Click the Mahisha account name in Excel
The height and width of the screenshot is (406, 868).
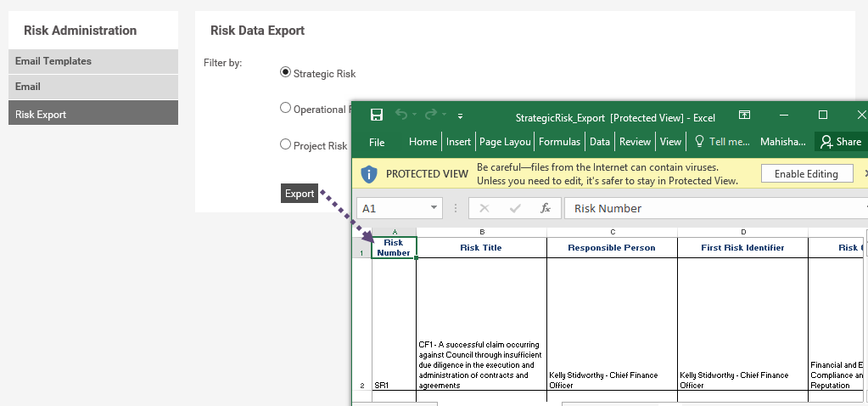tap(783, 142)
